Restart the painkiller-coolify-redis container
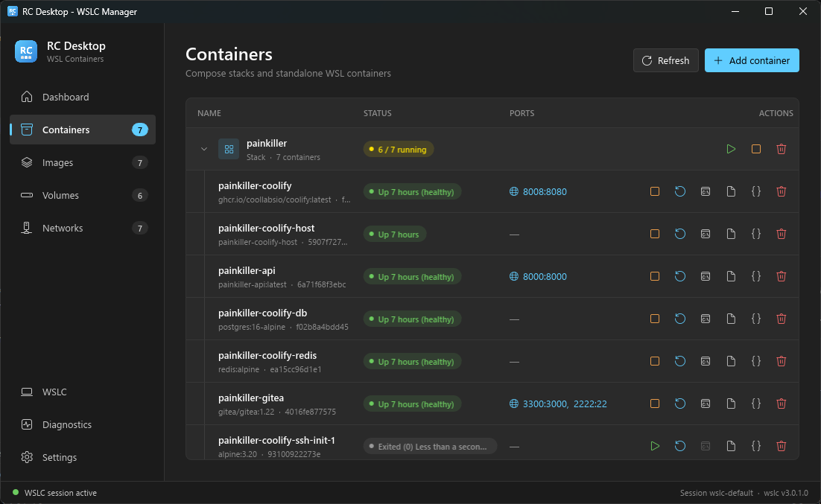 pyautogui.click(x=680, y=361)
